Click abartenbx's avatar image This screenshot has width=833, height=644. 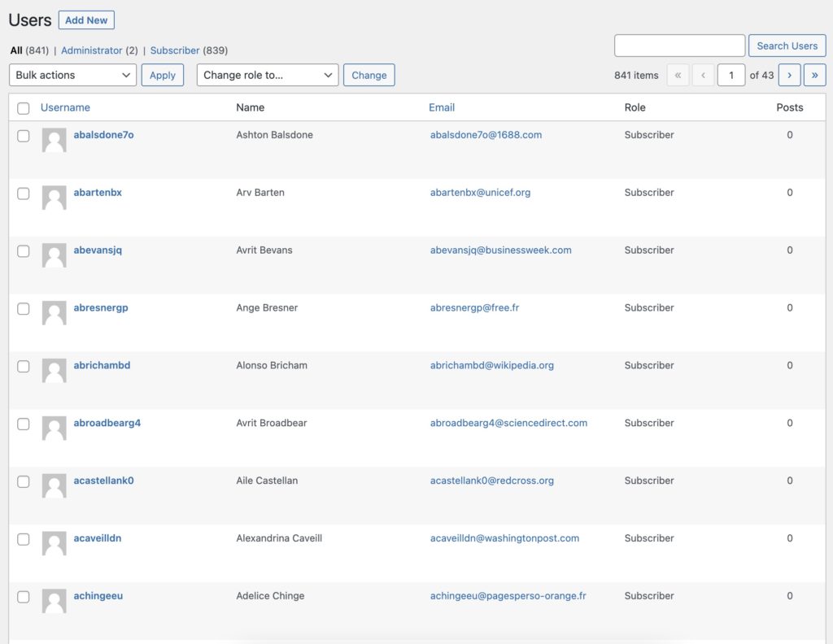click(x=54, y=198)
